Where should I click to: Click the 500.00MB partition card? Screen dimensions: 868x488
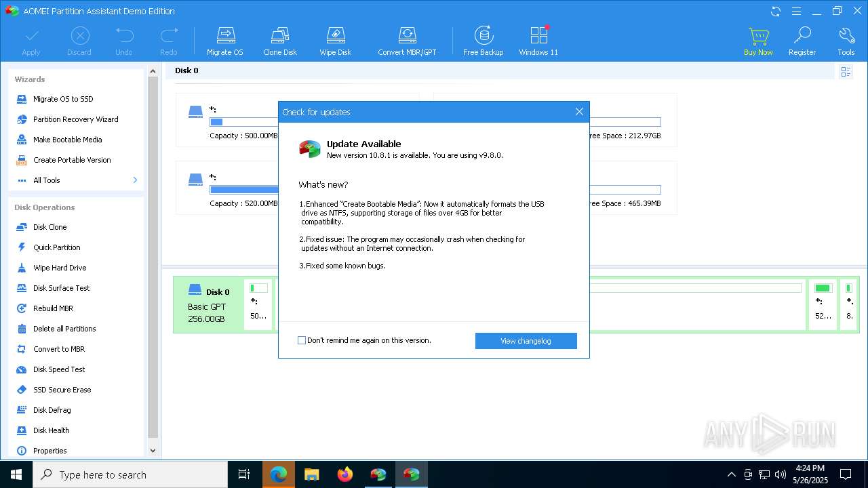point(227,120)
